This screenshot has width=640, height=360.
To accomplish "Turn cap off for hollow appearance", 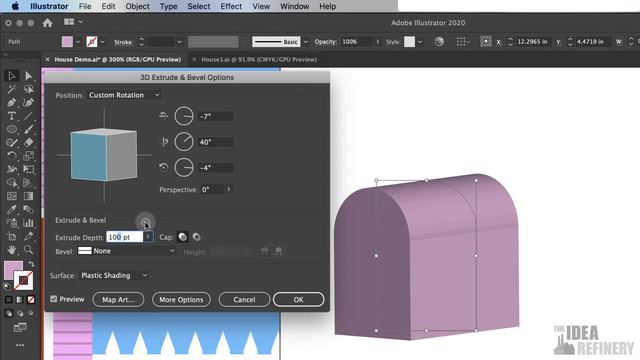I will 196,237.
